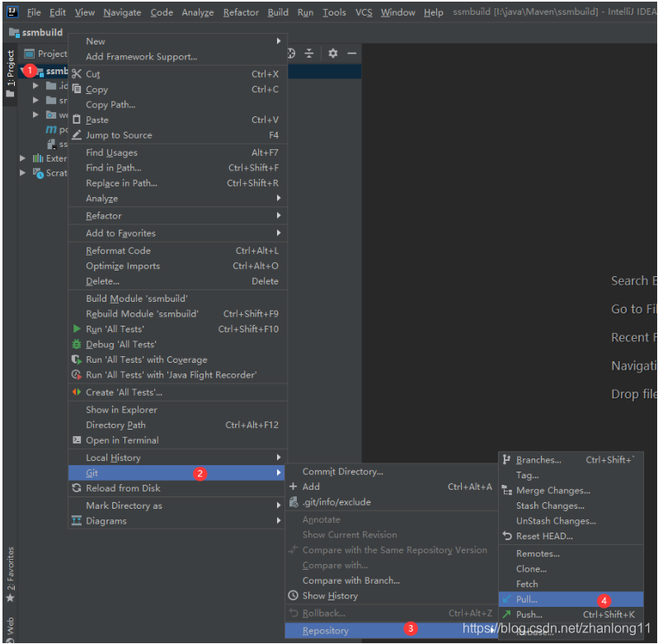Click the blue Pull arrow icon
This screenshot has height=644, width=658.
pyautogui.click(x=507, y=599)
